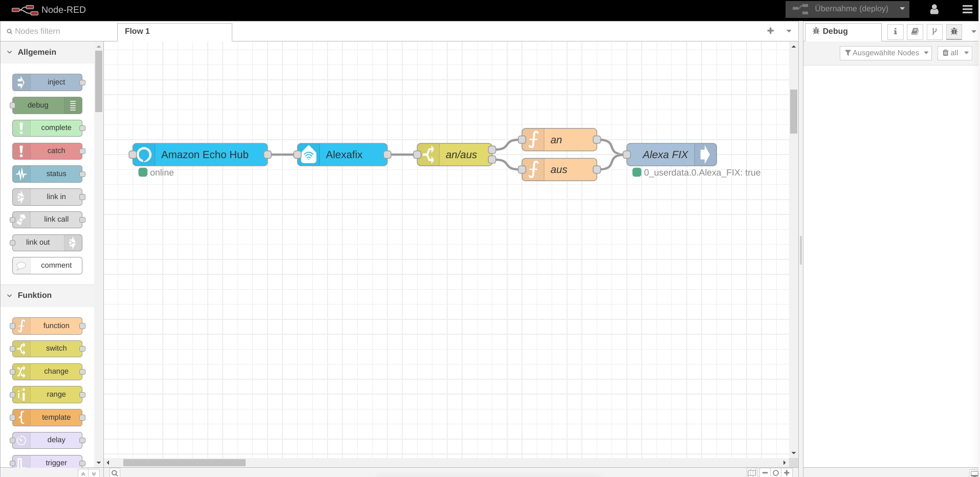
Task: Select the switch node in palette
Action: tap(47, 349)
